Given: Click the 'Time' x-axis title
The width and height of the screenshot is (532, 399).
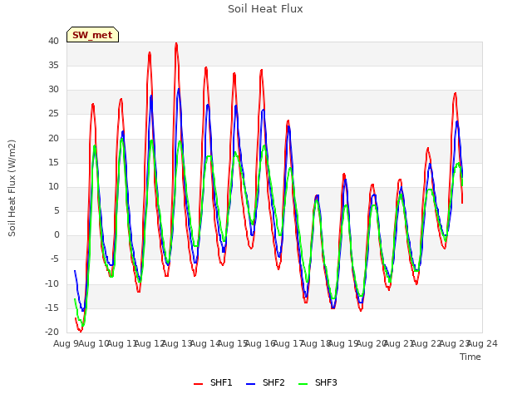Looking at the screenshot, I should point(470,357).
